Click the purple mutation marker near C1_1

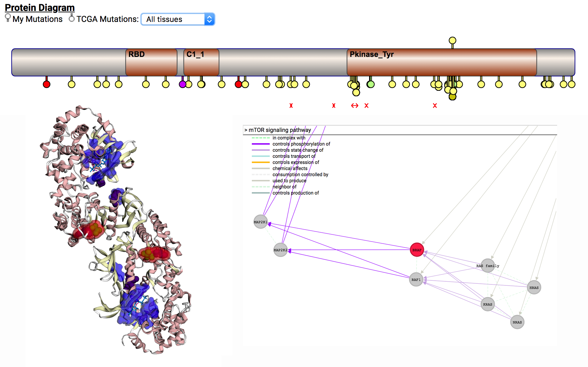[x=183, y=84]
